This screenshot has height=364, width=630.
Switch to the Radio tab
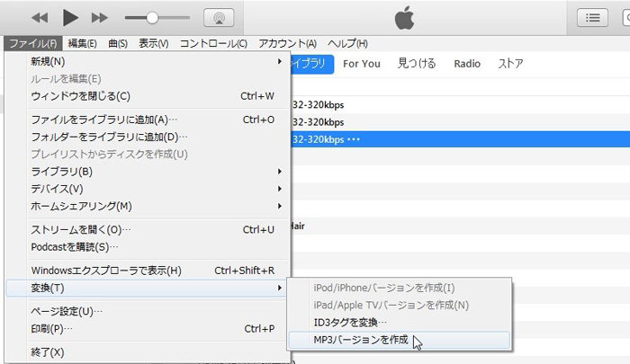[x=467, y=64]
